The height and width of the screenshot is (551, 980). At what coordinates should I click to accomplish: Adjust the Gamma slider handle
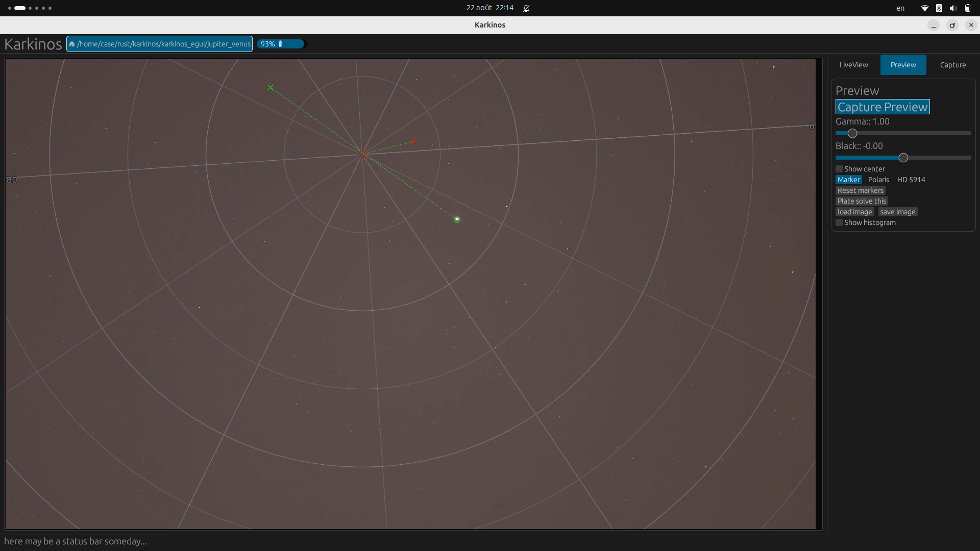(x=852, y=133)
